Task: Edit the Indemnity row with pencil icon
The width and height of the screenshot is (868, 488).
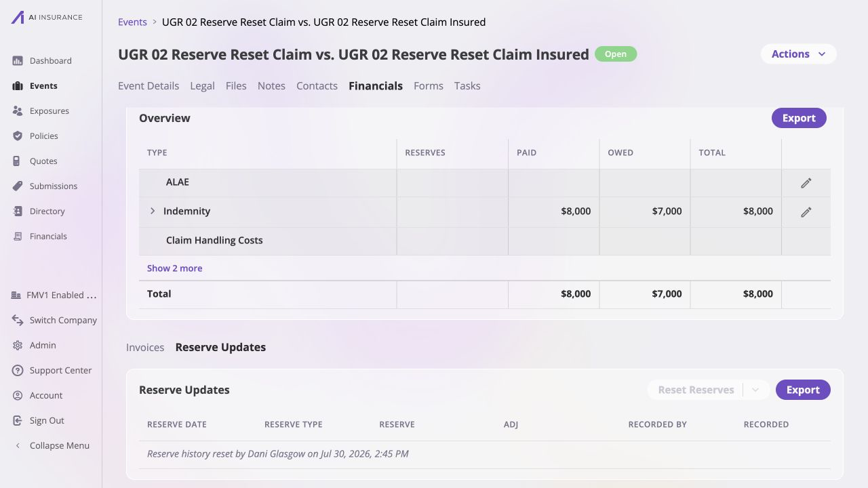Action: [x=806, y=212]
